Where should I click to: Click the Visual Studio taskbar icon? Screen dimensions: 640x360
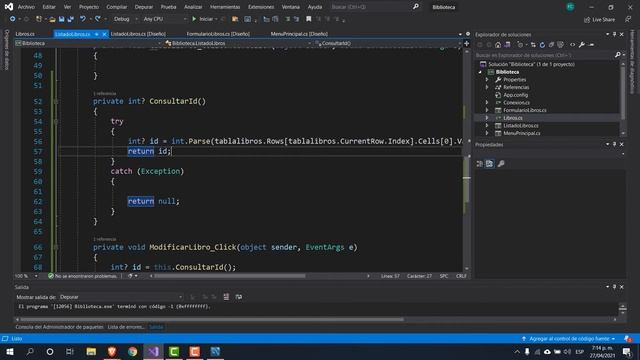click(153, 351)
